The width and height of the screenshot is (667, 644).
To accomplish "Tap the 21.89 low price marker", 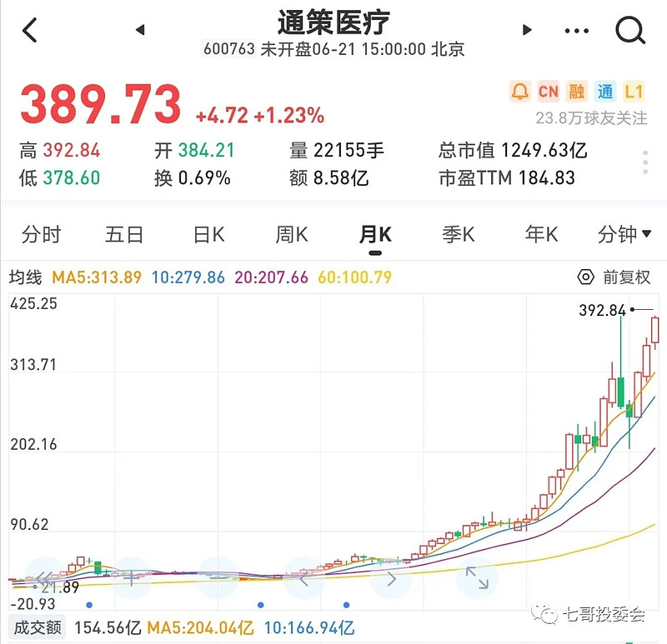I will [60, 587].
